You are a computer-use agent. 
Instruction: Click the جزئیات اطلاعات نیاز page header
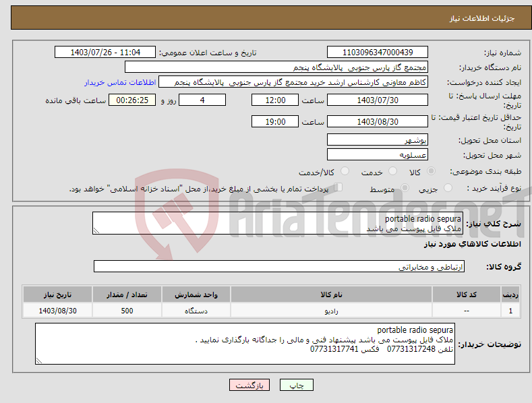click(482, 18)
